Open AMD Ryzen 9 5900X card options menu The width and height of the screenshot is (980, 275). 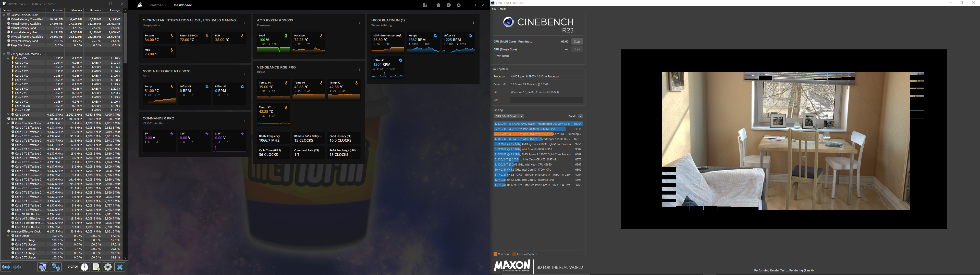[x=359, y=22]
